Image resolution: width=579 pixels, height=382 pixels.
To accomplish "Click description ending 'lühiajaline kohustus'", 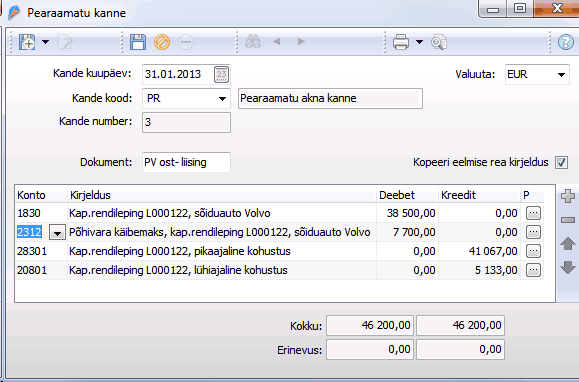I will tap(178, 270).
